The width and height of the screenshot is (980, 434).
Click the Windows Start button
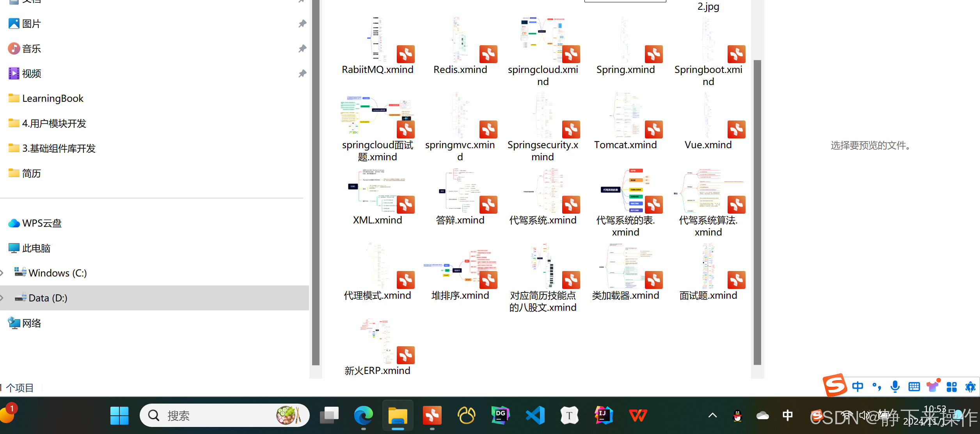119,416
